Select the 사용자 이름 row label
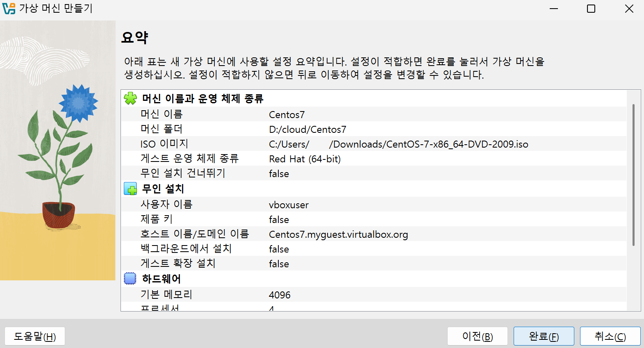The image size is (644, 348). [x=166, y=205]
